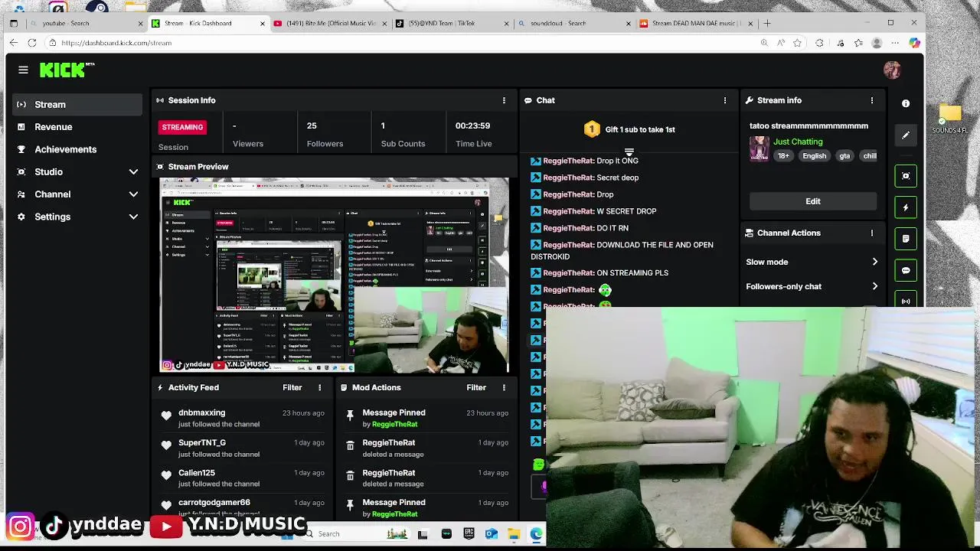This screenshot has height=551, width=980.
Task: Select Stream in the sidebar
Action: point(77,104)
